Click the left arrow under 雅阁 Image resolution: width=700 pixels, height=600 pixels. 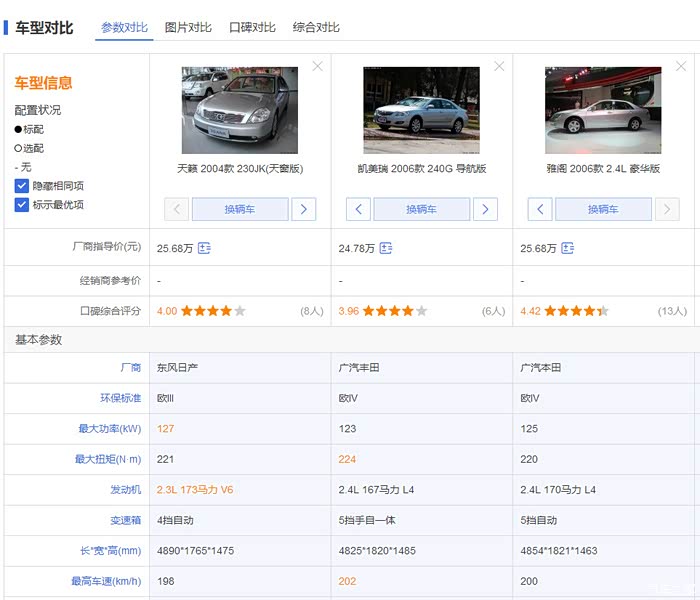(540, 209)
